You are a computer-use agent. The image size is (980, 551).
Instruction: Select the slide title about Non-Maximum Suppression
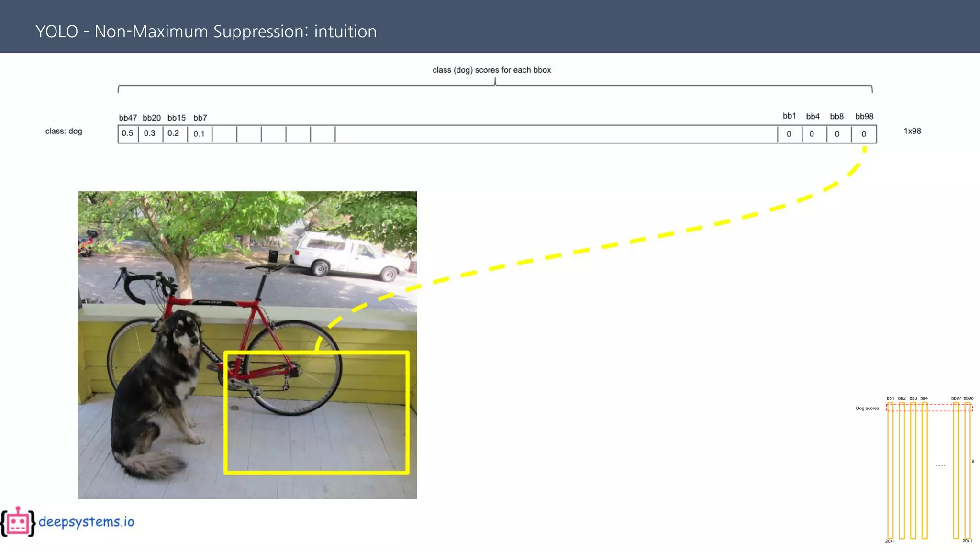pos(206,32)
